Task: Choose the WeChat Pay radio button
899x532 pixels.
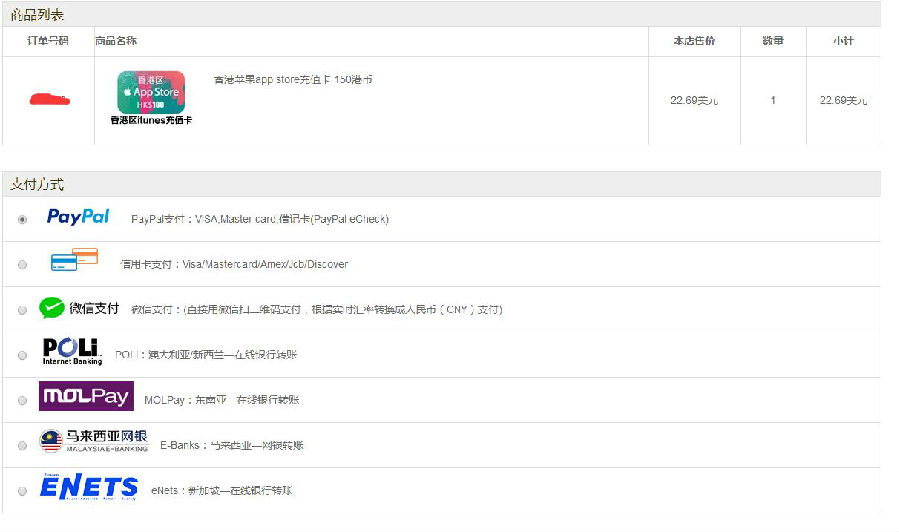Action: point(22,310)
